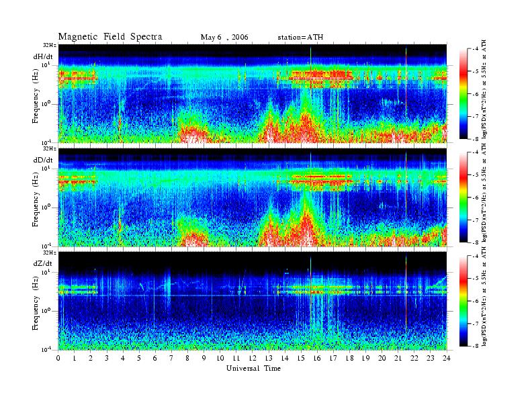Viewport: 532px width, 411px height.
Task: Click the '32Hz' label above the dZ/dt panel
Action: [50, 253]
